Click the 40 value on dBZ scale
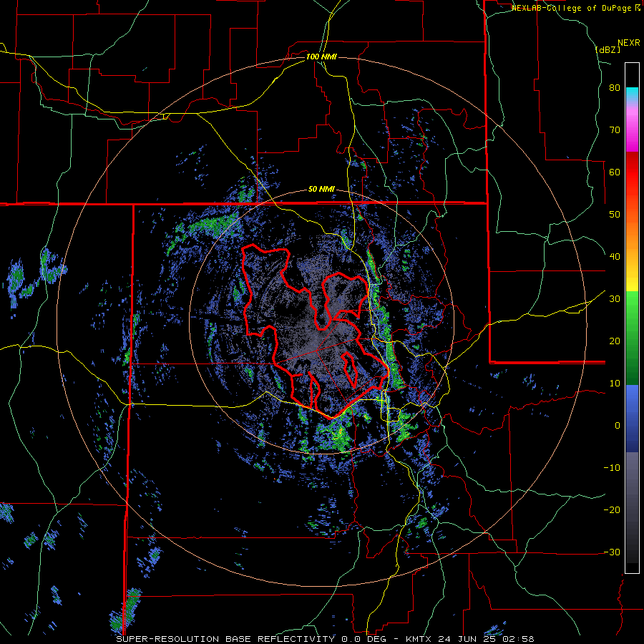Image resolution: width=644 pixels, height=644 pixels. (x=615, y=257)
